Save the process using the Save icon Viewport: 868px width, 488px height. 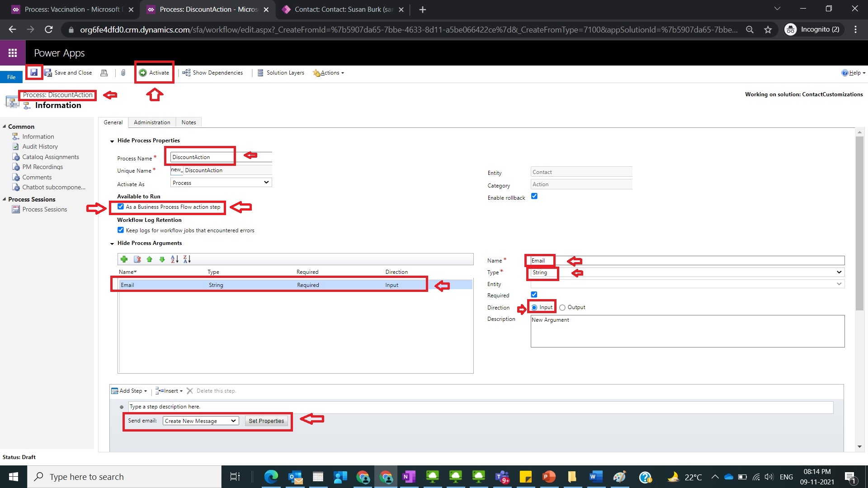point(34,72)
